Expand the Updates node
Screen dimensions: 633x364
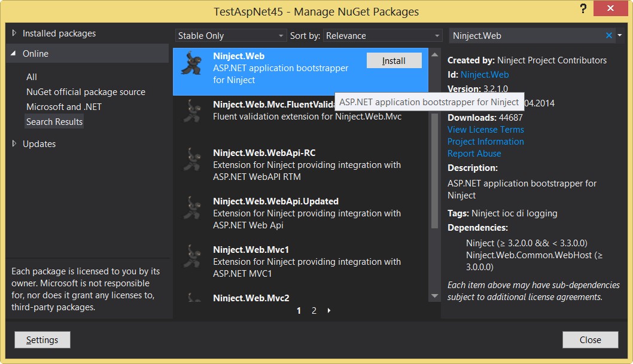[x=14, y=143]
